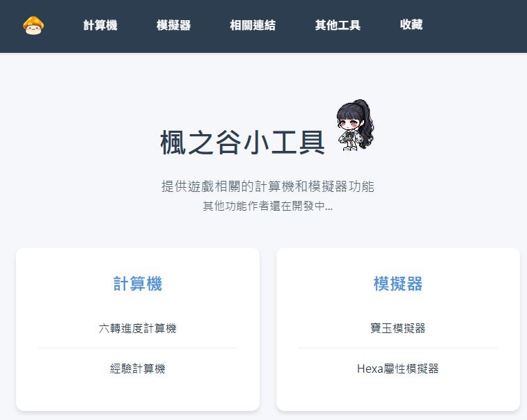Click empty area of the 計算機 card
The image size is (527, 420).
click(x=138, y=393)
